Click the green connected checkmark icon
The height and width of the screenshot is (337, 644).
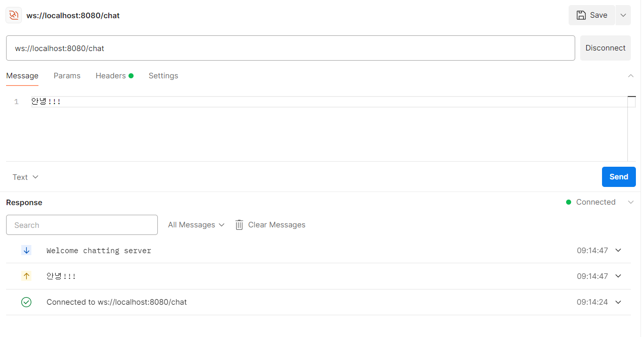click(x=26, y=302)
